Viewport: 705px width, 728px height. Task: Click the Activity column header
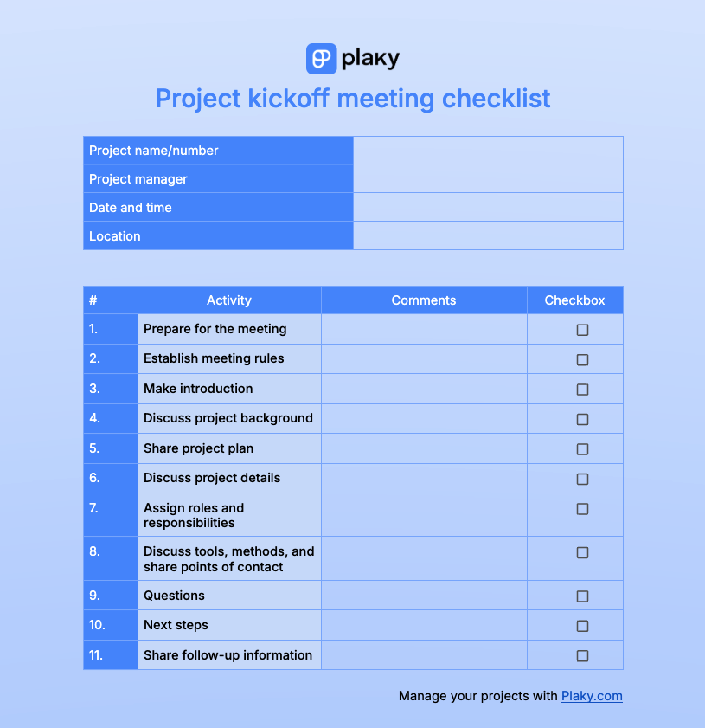click(229, 300)
